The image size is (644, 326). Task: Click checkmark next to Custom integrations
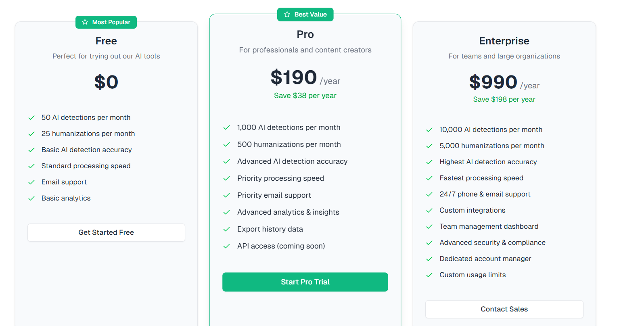pos(429,211)
